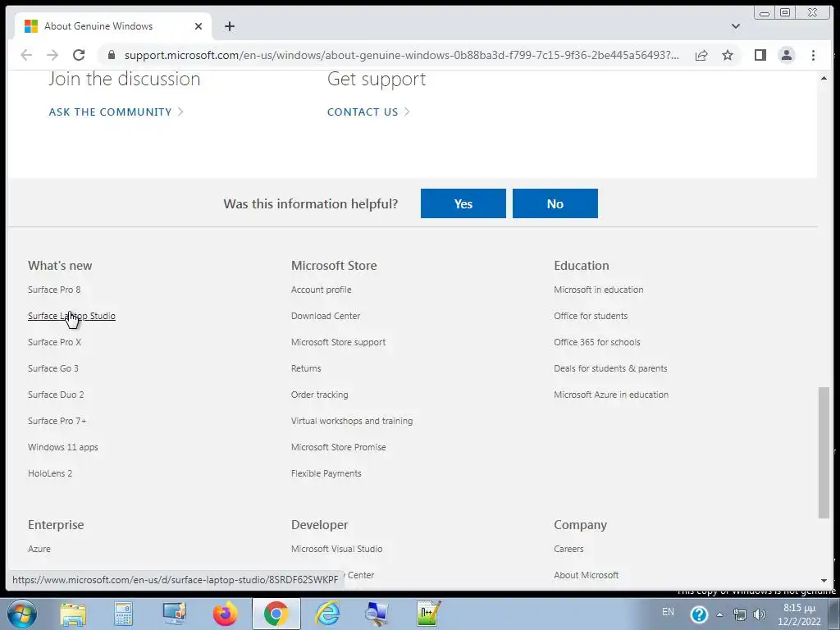Image resolution: width=840 pixels, height=630 pixels.
Task: Open the HoloLens 2 link
Action: pos(50,473)
